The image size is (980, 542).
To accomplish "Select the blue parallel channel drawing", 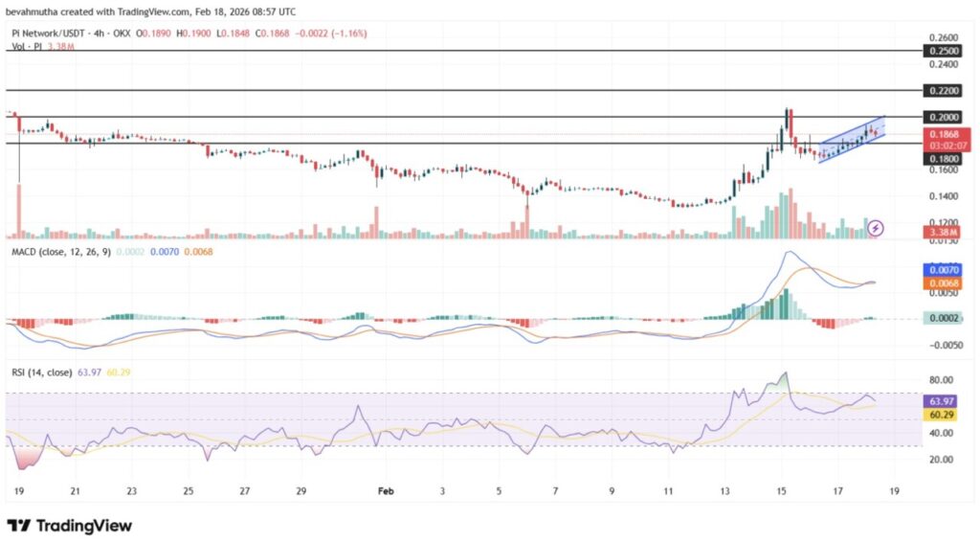I will click(x=852, y=139).
